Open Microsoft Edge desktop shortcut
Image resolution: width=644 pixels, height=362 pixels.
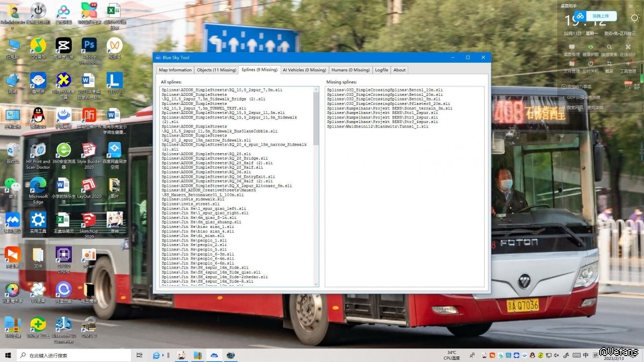click(38, 186)
